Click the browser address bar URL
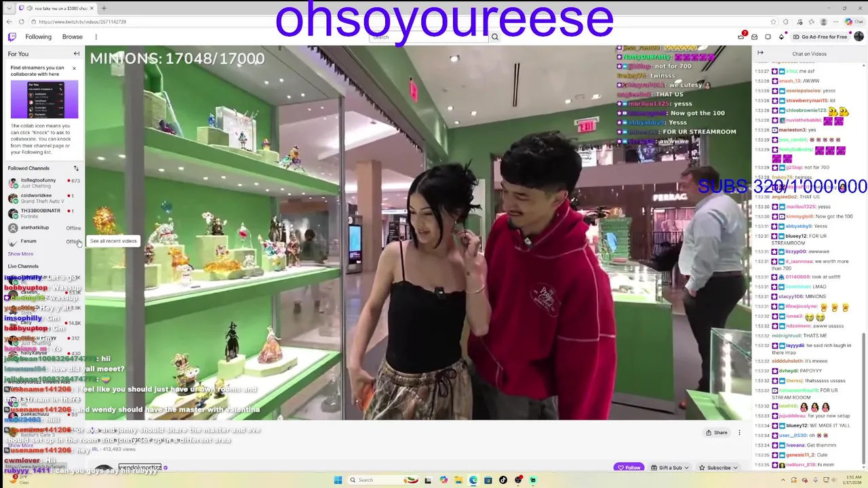Image resolution: width=868 pixels, height=488 pixels. pyautogui.click(x=82, y=22)
